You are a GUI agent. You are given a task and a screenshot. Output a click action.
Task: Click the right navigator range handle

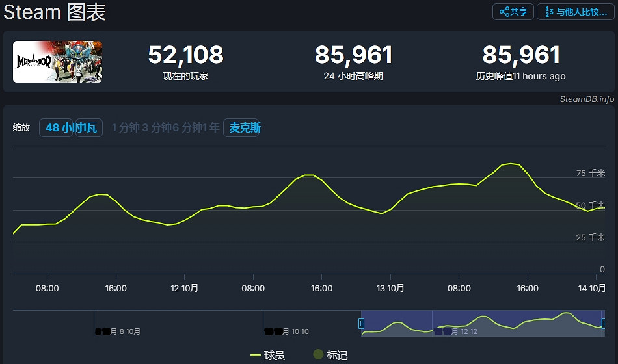tap(604, 323)
